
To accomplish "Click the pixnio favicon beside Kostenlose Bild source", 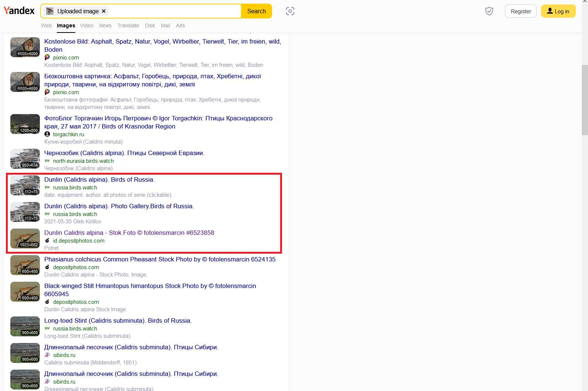I will 47,57.
